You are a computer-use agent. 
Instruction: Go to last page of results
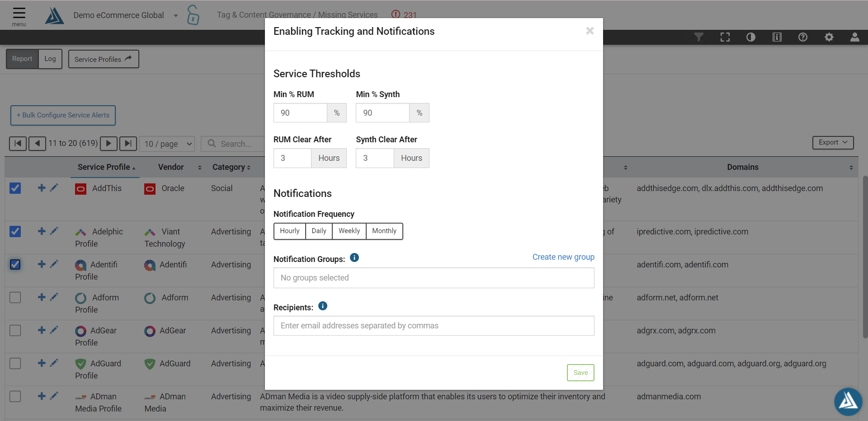point(128,144)
